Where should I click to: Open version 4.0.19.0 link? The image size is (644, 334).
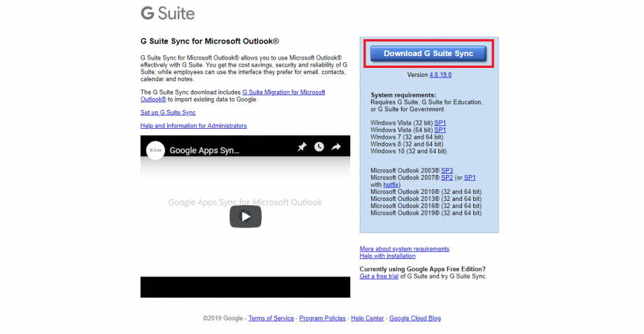[x=440, y=75]
